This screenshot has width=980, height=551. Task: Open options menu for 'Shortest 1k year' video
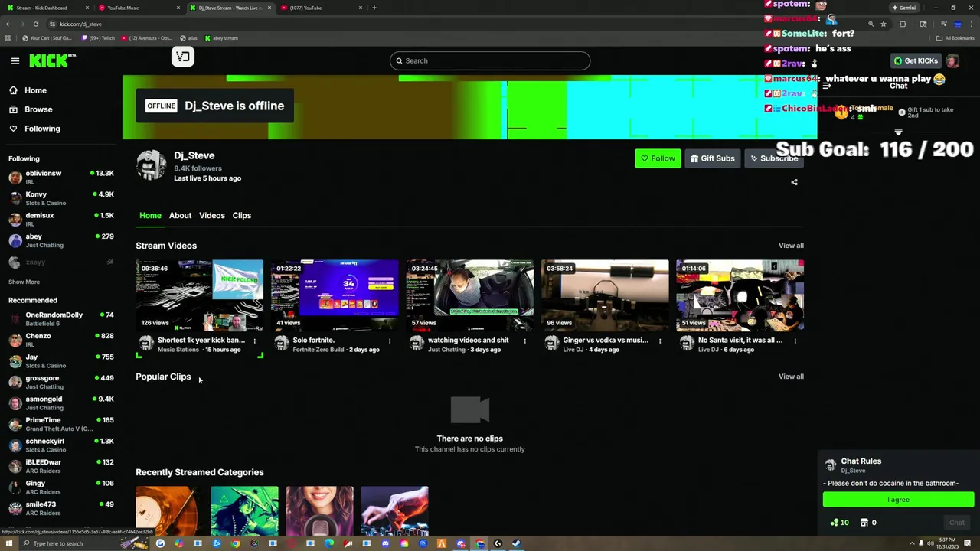255,341
